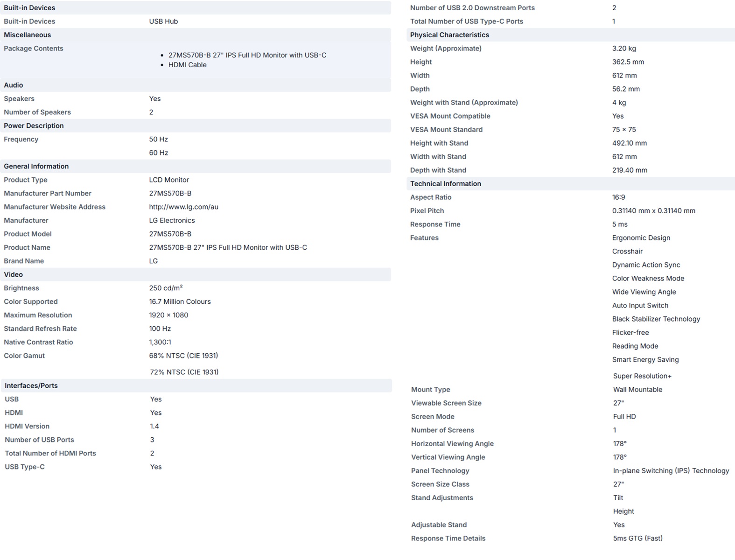Select the Manufacturer Part Number value 27MS570B-B

[170, 193]
